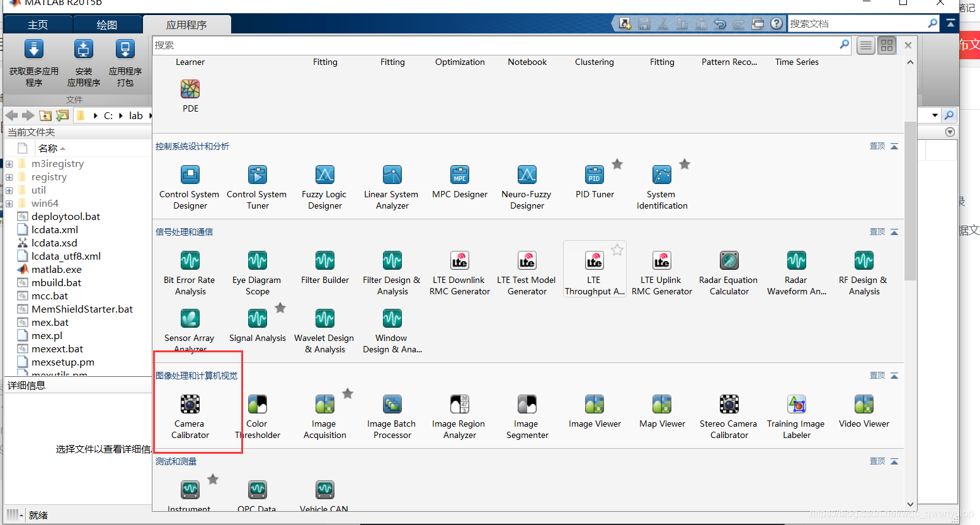Viewport: 980px width, 525px height.
Task: Open the Signal Analysis app
Action: coord(257,325)
